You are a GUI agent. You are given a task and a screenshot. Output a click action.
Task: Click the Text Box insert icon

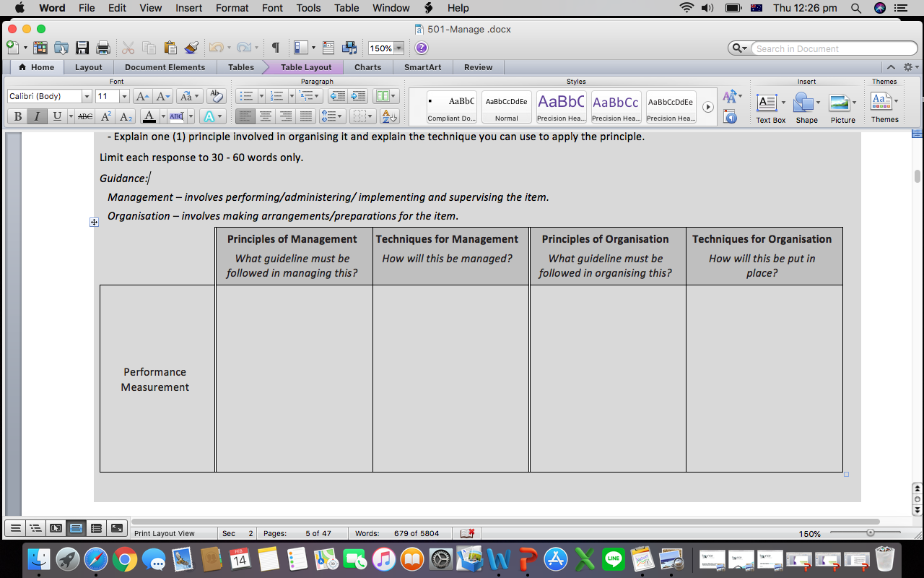point(767,101)
